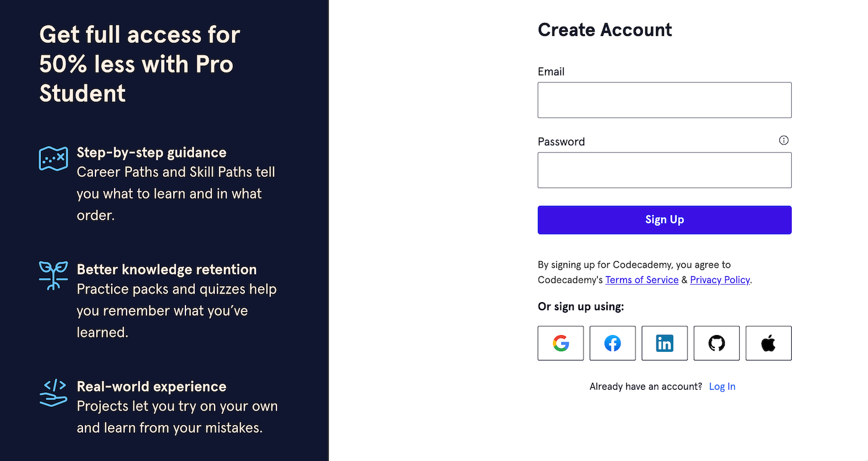Viewport: 868px width, 461px height.
Task: Click inside the Email input field
Action: [x=664, y=100]
